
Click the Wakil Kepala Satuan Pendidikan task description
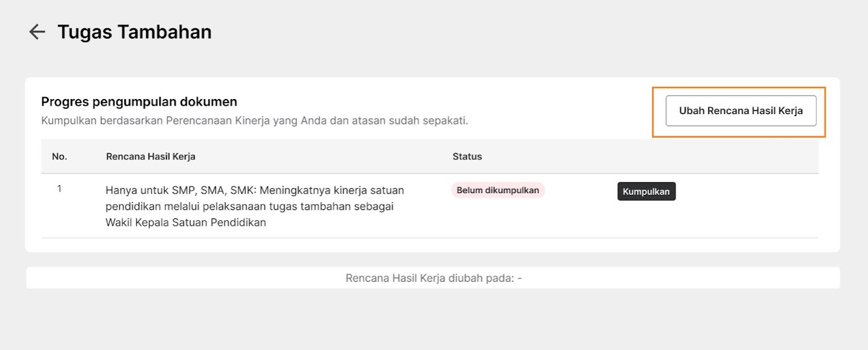[255, 206]
